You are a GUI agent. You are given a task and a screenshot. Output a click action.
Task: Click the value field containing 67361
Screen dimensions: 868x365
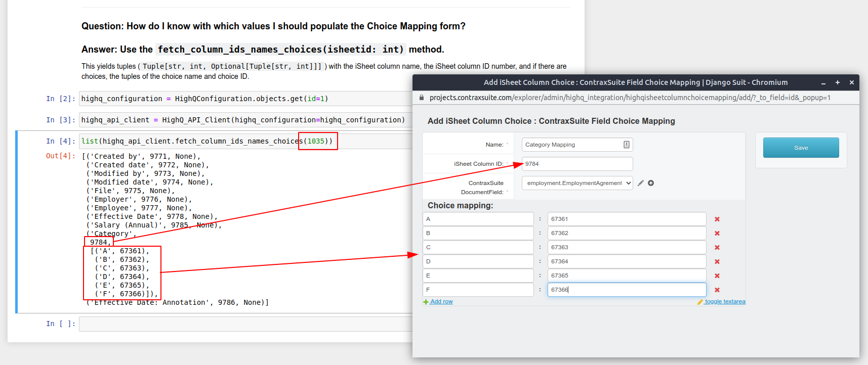tap(627, 219)
